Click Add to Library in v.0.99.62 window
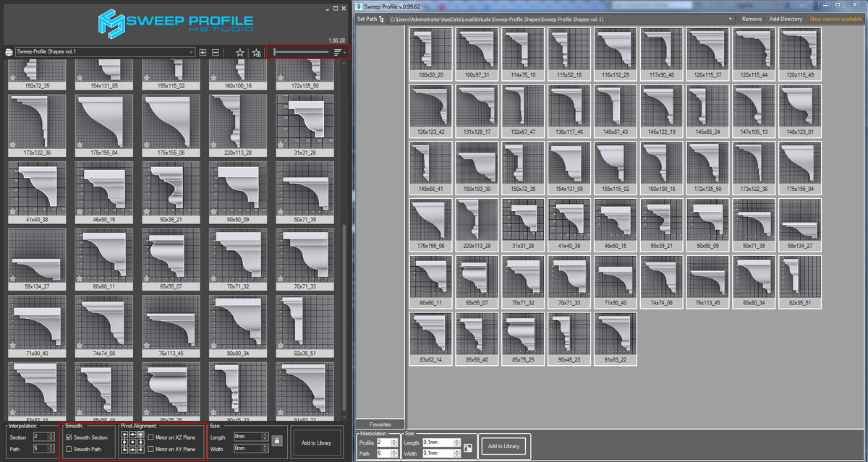This screenshot has width=868, height=462. [x=505, y=446]
